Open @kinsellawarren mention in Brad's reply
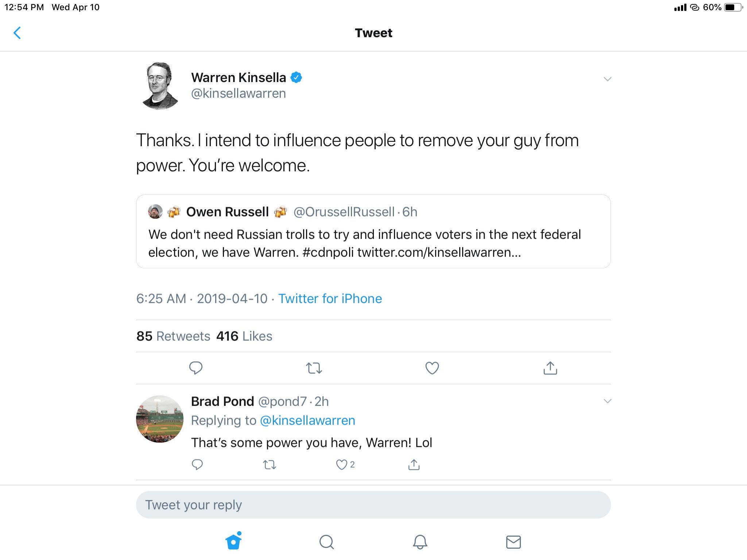 [x=307, y=420]
